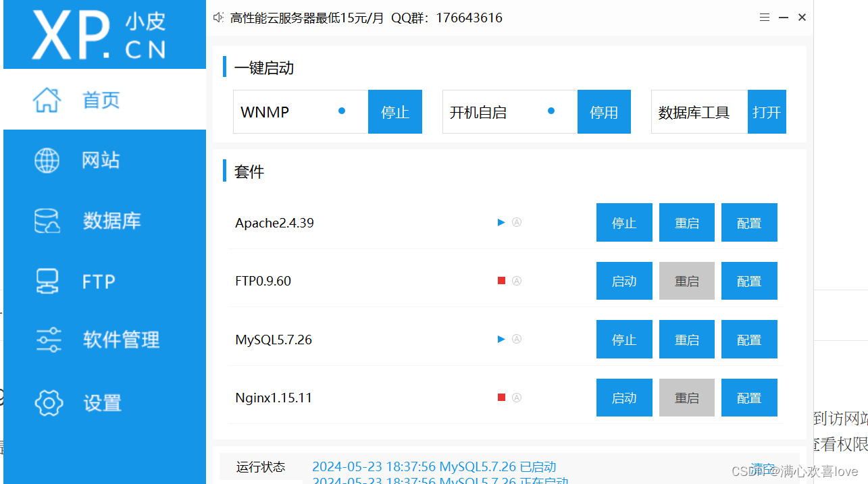Stop the MySQL5.7.26 service
The image size is (868, 484).
624,340
